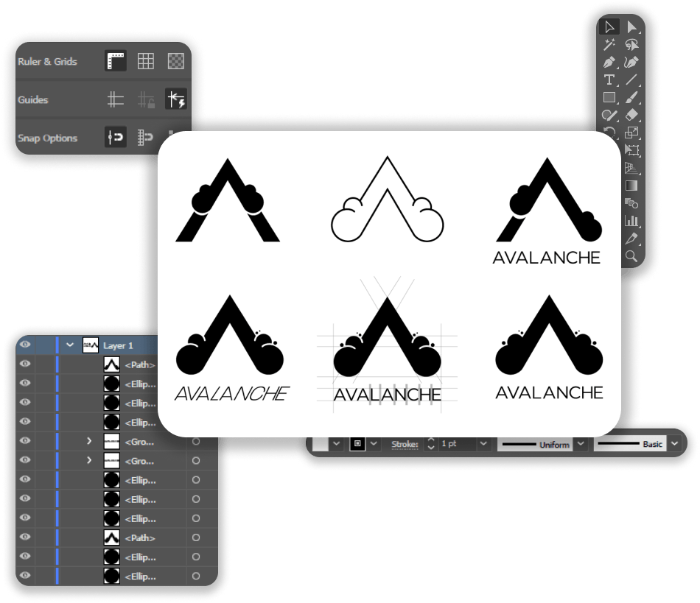Viewport: 700px width, 603px height.
Task: Open the Basic brush definition dropdown
Action: tap(674, 444)
